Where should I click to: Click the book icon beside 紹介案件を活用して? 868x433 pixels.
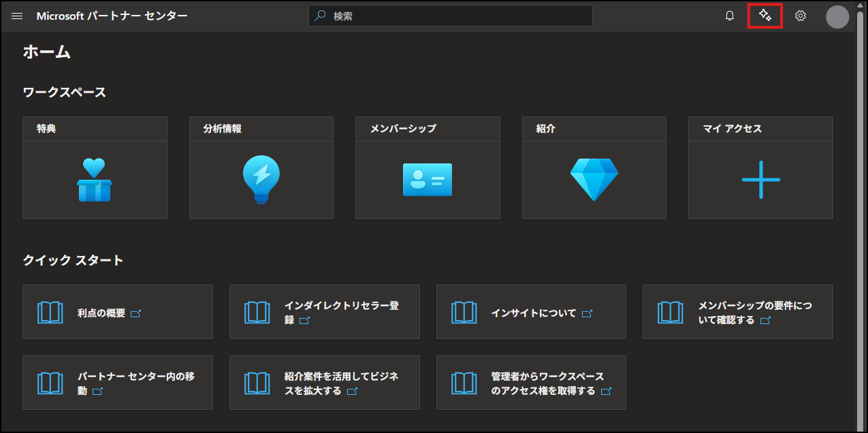[257, 383]
